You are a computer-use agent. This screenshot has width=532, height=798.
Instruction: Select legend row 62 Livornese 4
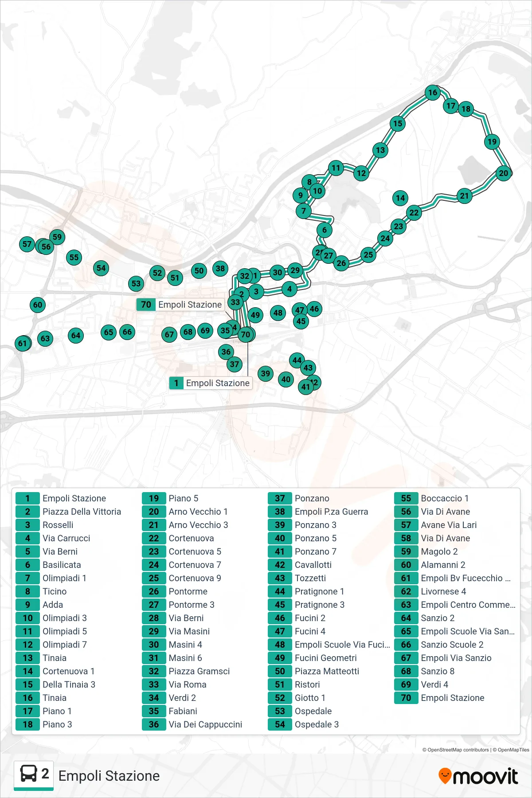(431, 591)
